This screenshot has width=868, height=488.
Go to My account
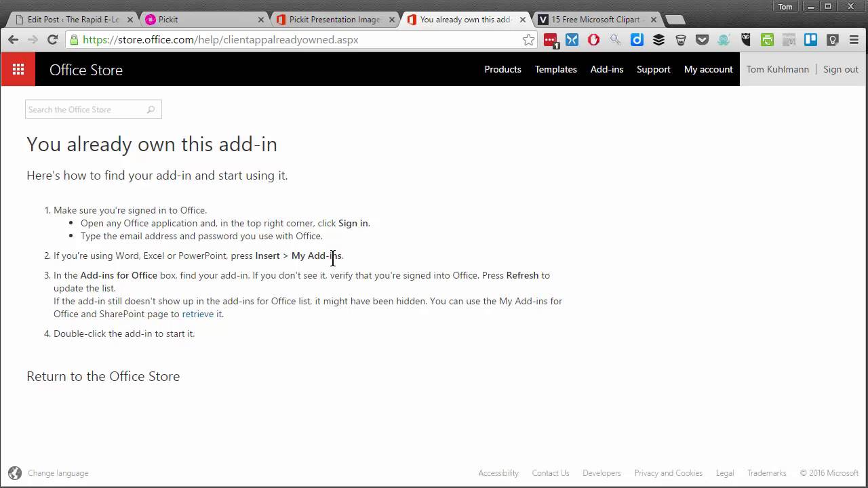click(708, 69)
